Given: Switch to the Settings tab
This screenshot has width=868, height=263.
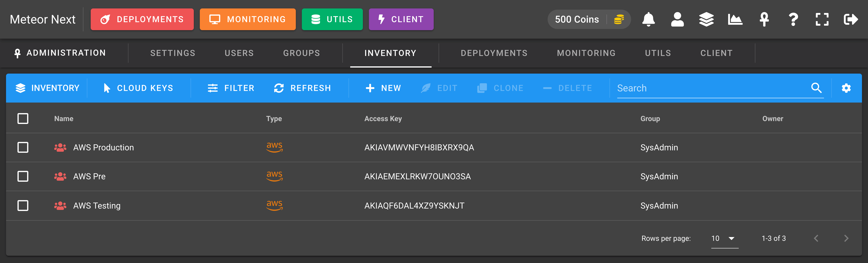Looking at the screenshot, I should pyautogui.click(x=173, y=53).
